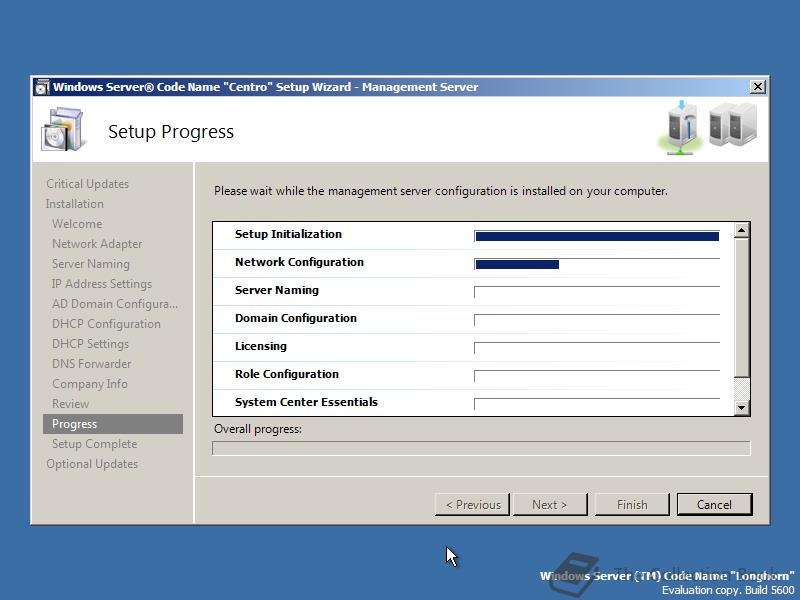Open Network Adapter step in sidebar
This screenshot has width=800, height=600.
97,244
